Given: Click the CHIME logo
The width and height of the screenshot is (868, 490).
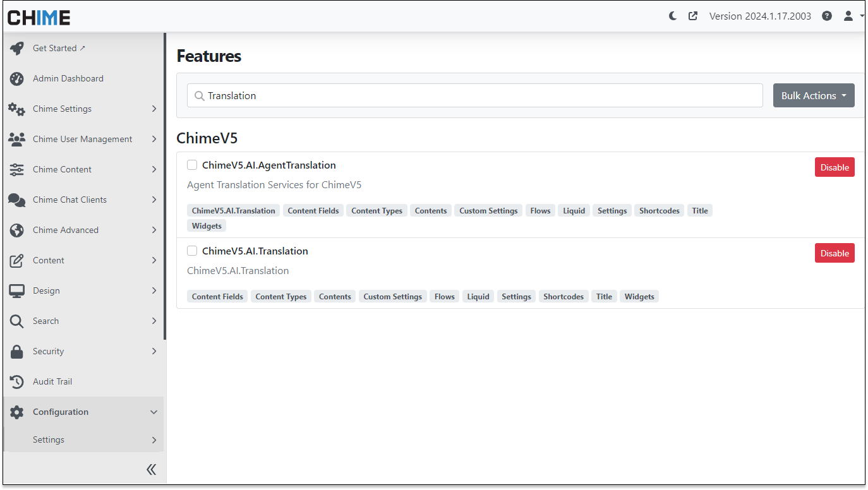Looking at the screenshot, I should point(39,18).
